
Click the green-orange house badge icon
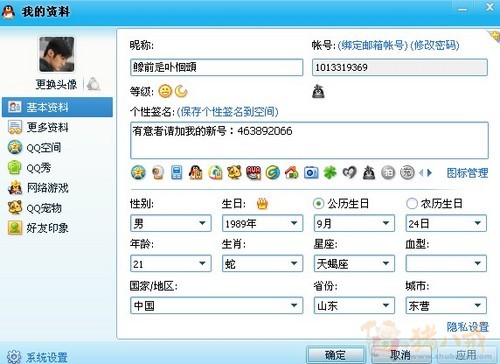click(x=215, y=173)
